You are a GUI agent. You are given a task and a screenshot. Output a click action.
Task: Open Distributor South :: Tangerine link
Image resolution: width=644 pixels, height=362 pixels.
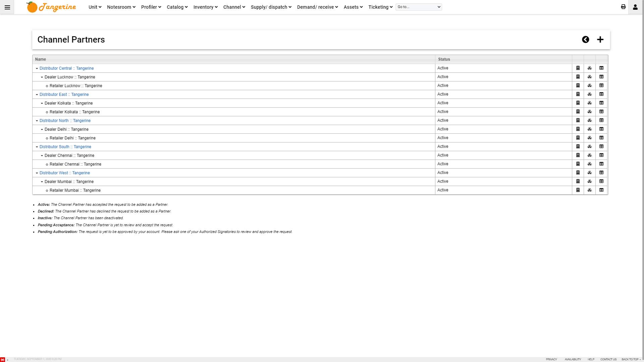[65, 147]
